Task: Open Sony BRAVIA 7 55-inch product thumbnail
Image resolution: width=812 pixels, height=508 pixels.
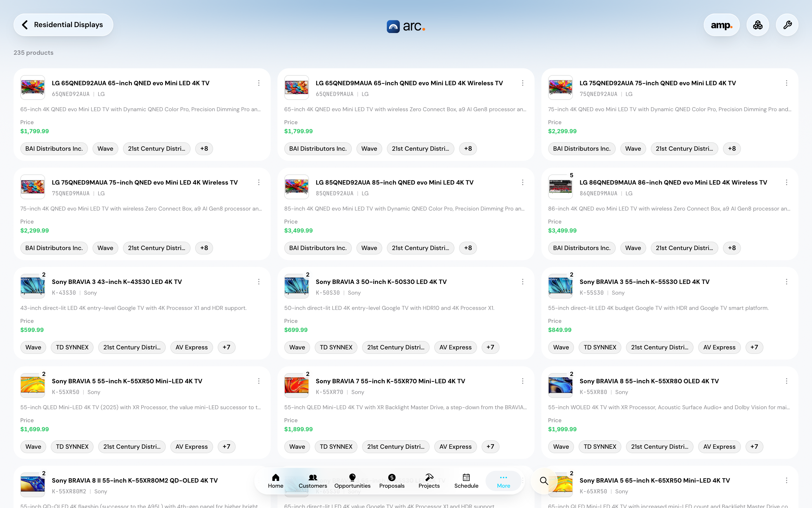Action: tap(296, 385)
